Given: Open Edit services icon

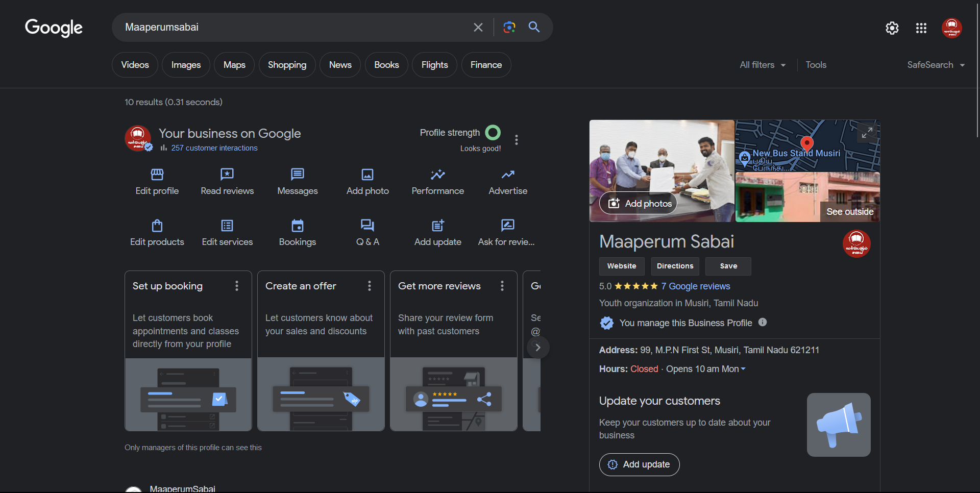Looking at the screenshot, I should 227,226.
